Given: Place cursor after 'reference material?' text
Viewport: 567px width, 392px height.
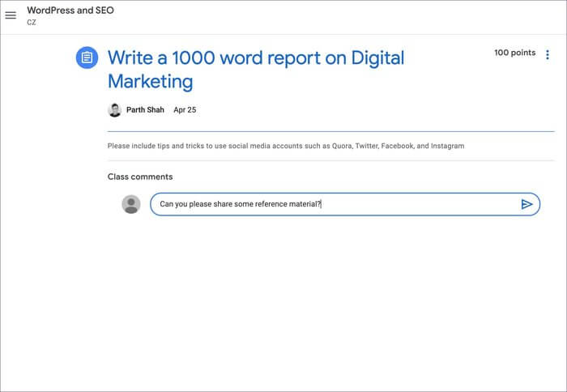Looking at the screenshot, I should click(x=322, y=204).
